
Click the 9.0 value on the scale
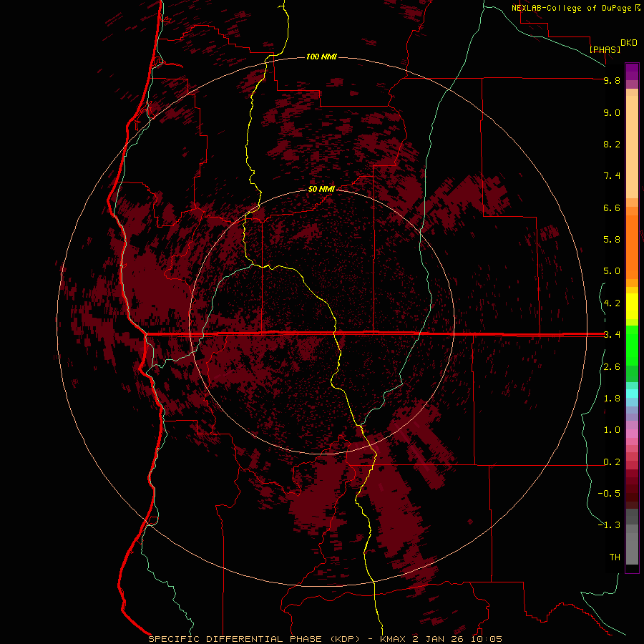click(x=612, y=112)
